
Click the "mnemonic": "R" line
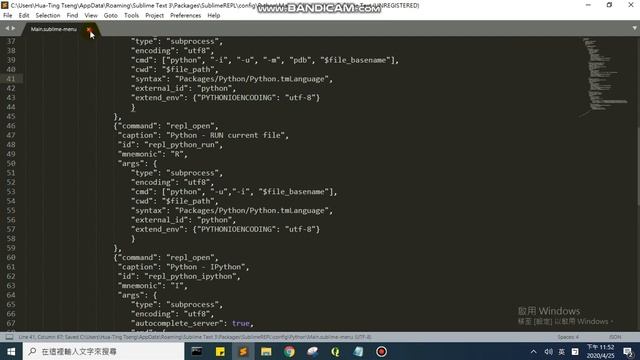pyautogui.click(x=152, y=154)
